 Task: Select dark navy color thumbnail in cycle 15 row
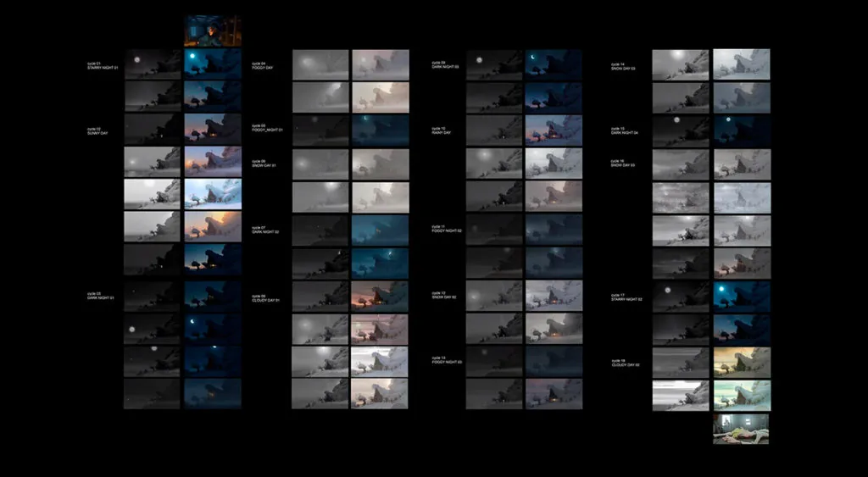coord(742,131)
